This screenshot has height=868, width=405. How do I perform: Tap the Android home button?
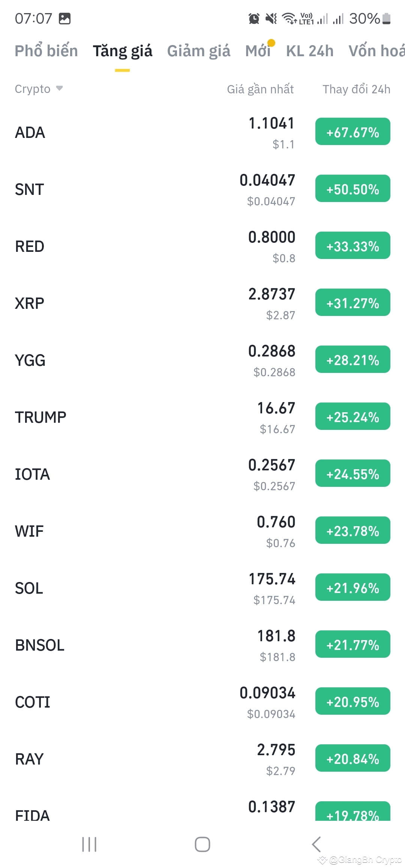pyautogui.click(x=202, y=844)
